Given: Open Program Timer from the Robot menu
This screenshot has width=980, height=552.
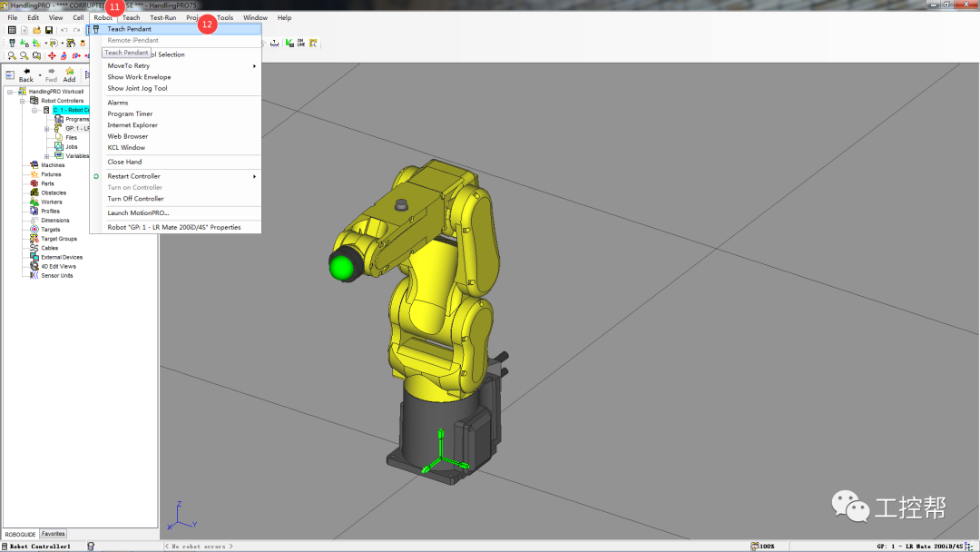Looking at the screenshot, I should [x=176, y=113].
